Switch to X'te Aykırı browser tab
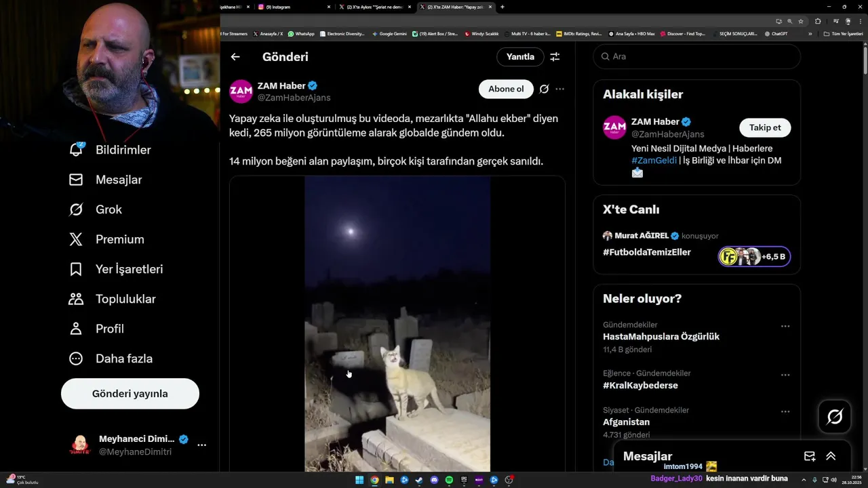 click(374, 7)
